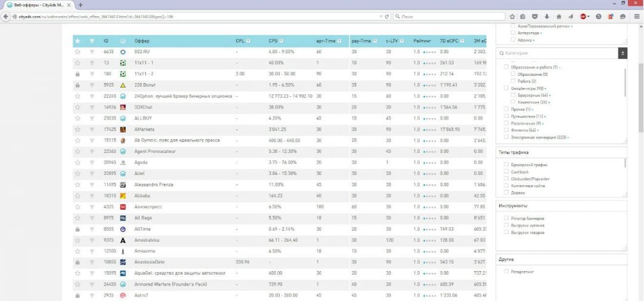The width and height of the screenshot is (644, 301).
Task: Bookmark this page with the star icon
Action: [512, 17]
